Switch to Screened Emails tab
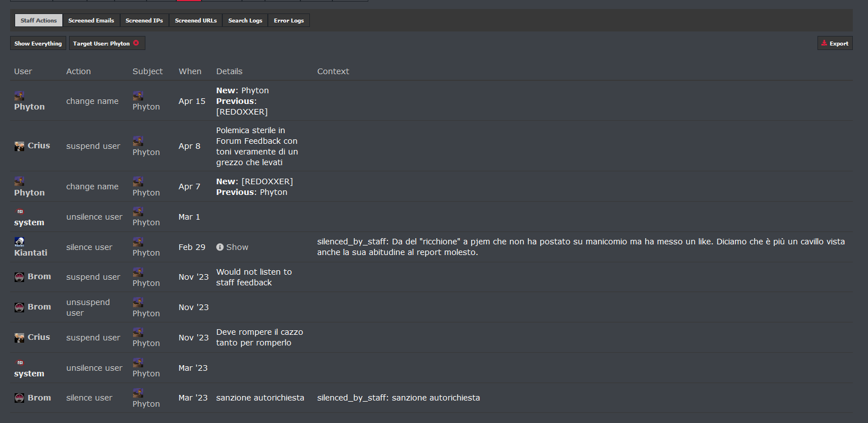Screen dimensions: 868x423 tap(91, 20)
